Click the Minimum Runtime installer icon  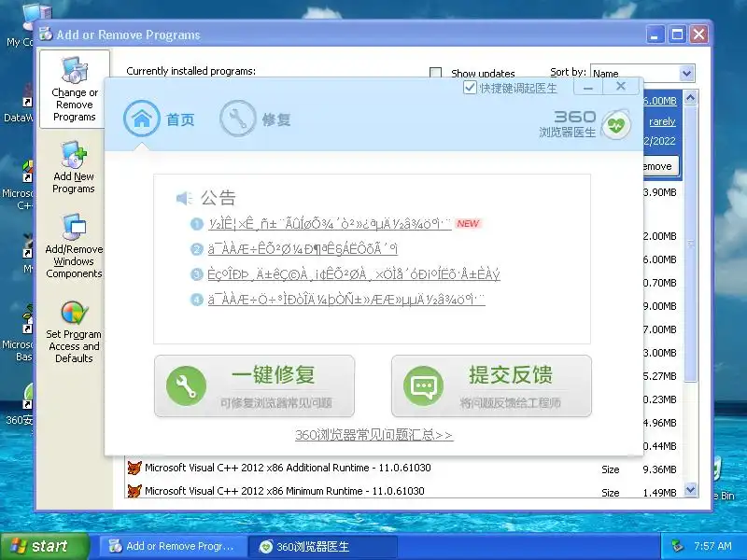pos(134,491)
